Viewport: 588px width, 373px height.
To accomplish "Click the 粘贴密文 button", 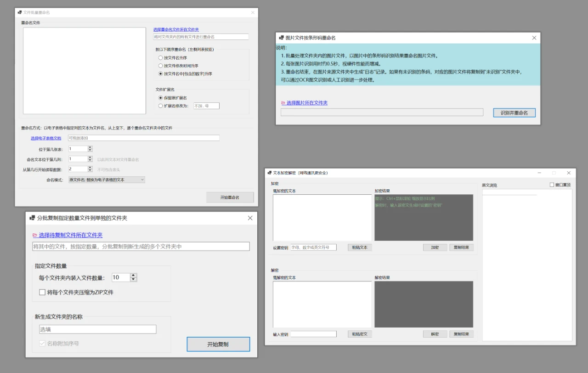I will point(360,334).
